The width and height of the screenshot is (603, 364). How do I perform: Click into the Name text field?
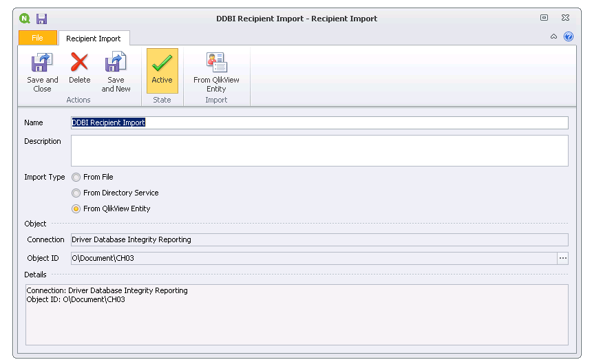point(319,122)
